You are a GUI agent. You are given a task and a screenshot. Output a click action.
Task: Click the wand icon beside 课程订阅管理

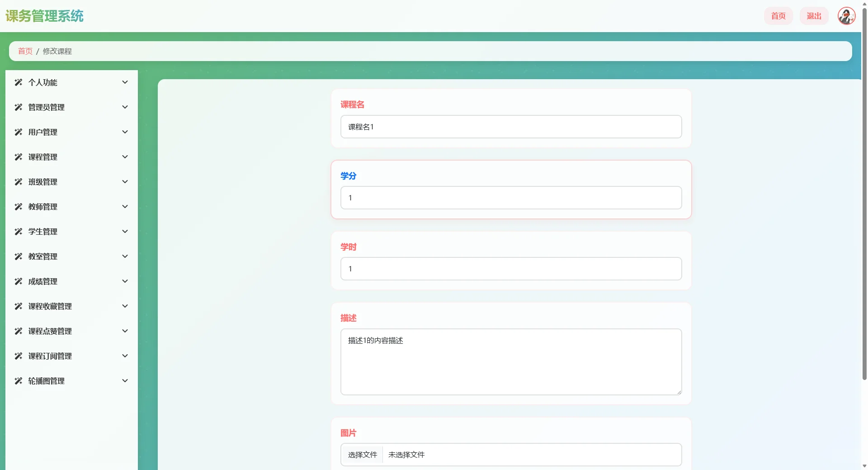coord(18,356)
